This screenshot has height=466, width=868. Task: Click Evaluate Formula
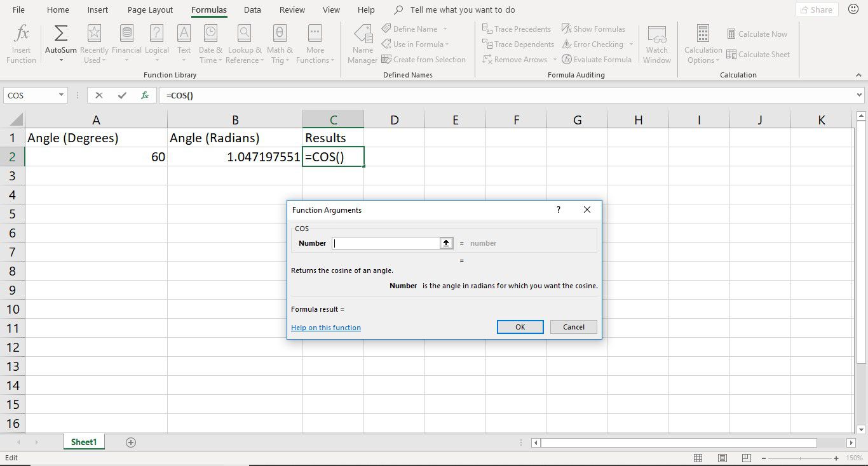tap(596, 60)
